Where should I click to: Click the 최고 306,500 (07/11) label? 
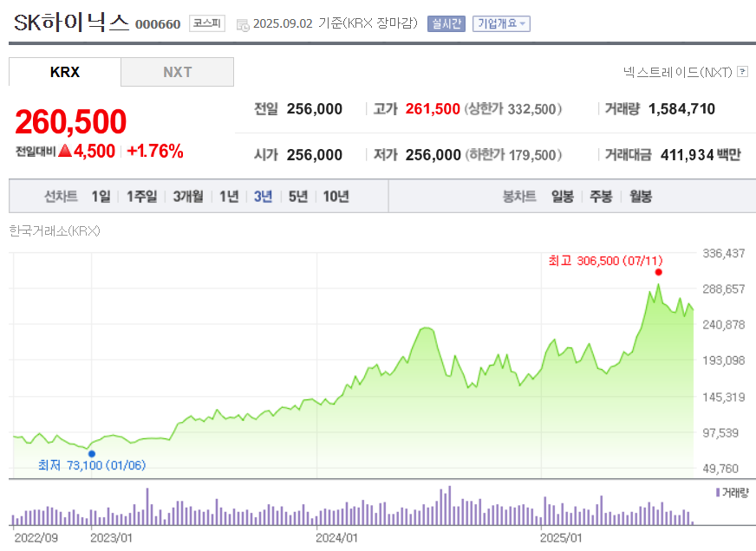coord(605,261)
